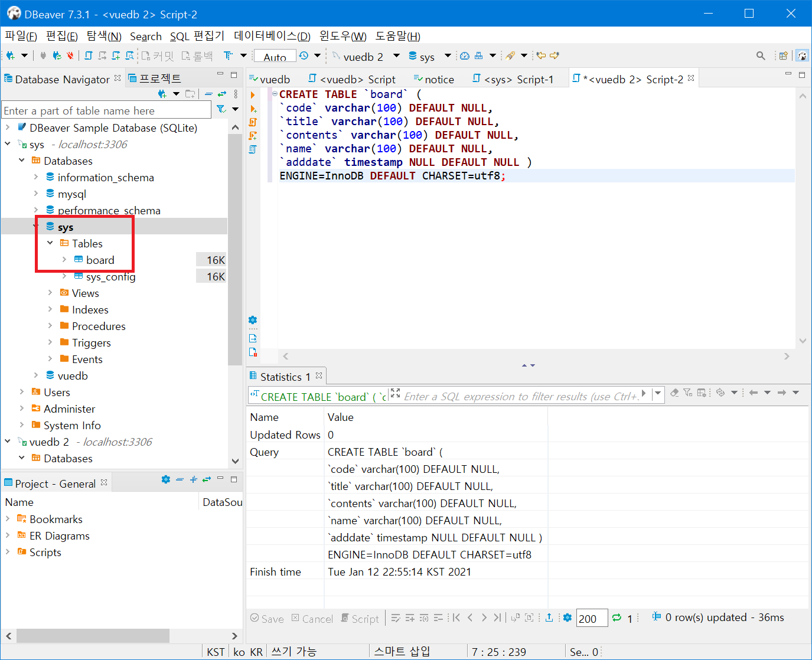Viewport: 812px width, 660px height.
Task: Expand the sys_config table node
Action: point(64,276)
